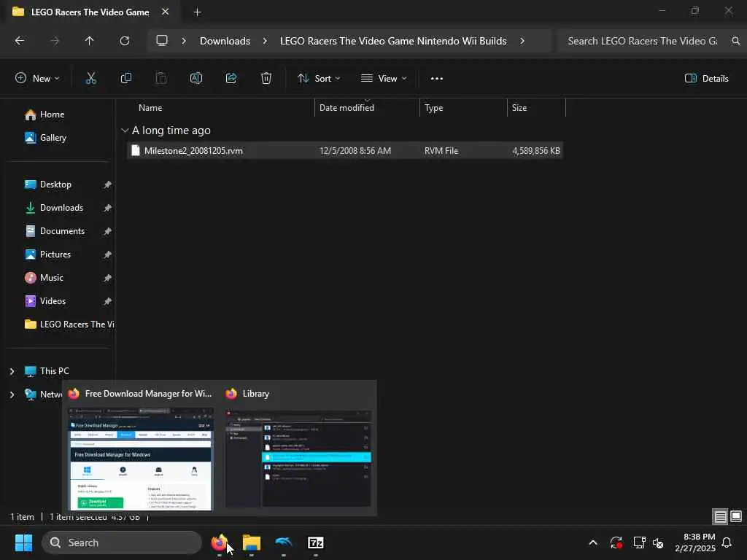Image resolution: width=747 pixels, height=560 pixels.
Task: Expand chevron before Downloads breadcrumb
Action: pos(183,41)
